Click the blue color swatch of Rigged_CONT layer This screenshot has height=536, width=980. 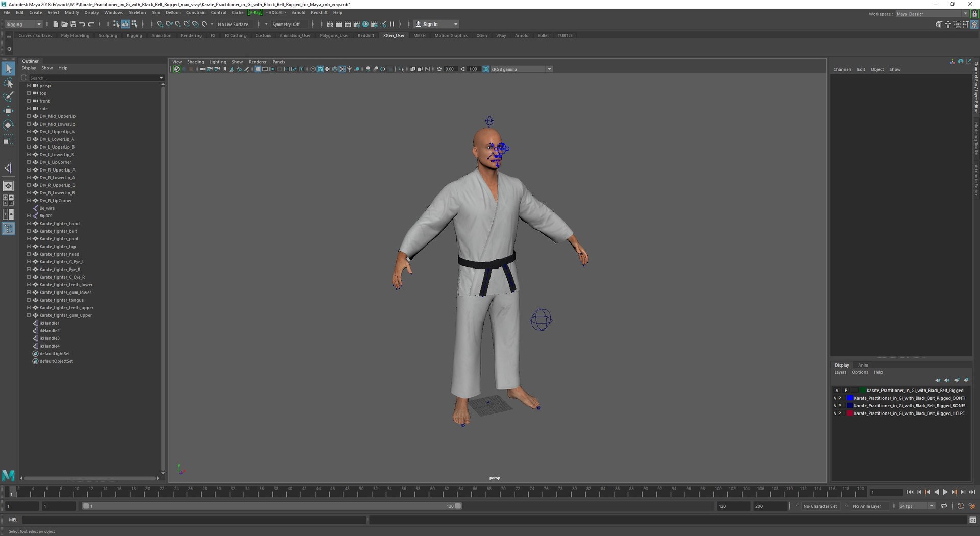pos(850,398)
